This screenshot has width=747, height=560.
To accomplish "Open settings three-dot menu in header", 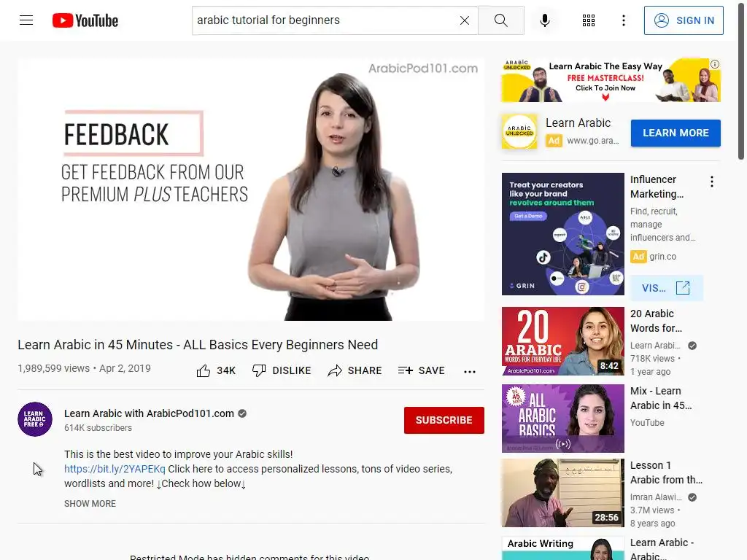I will click(x=624, y=20).
